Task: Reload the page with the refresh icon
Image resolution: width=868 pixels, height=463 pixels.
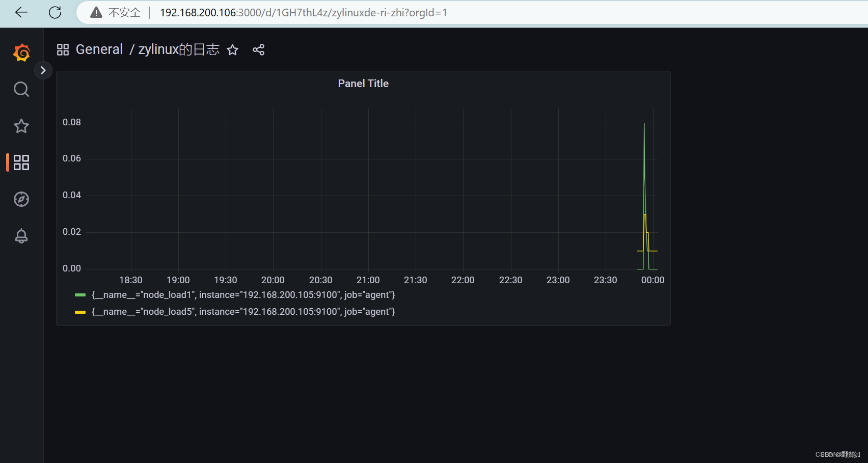Action: point(55,12)
